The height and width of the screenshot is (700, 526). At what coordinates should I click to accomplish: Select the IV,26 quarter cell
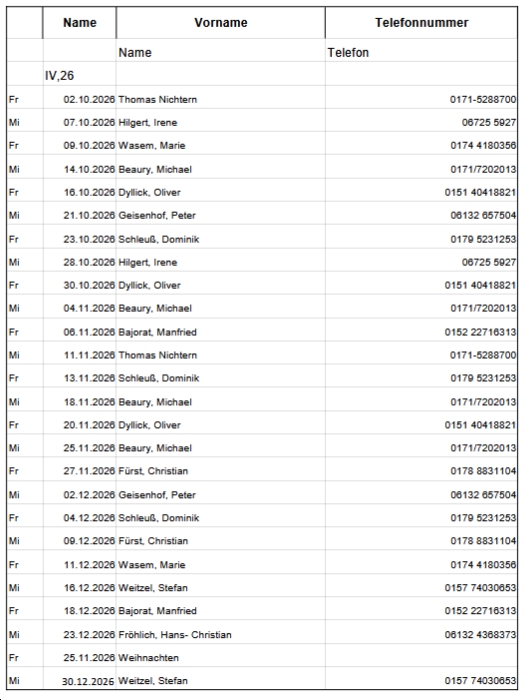point(79,75)
